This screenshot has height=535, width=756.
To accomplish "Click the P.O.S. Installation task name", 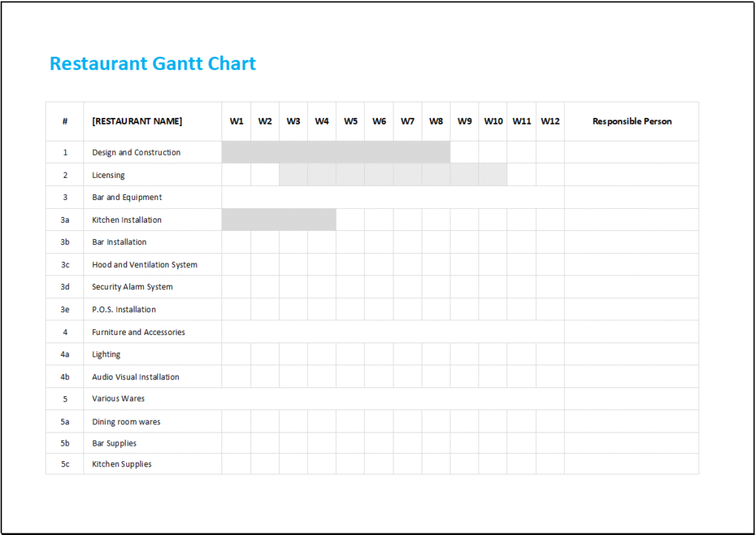I will [x=123, y=309].
